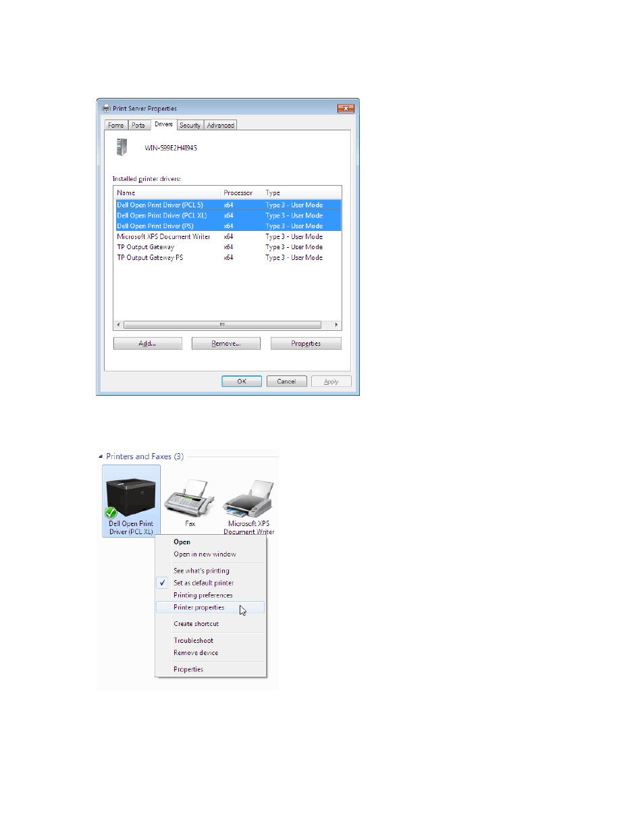Click the Add... driver button
644x834 pixels.
point(148,344)
